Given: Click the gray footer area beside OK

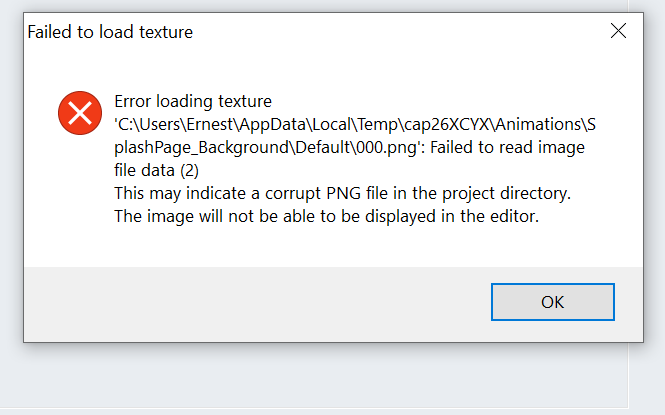Looking at the screenshot, I should (x=254, y=303).
